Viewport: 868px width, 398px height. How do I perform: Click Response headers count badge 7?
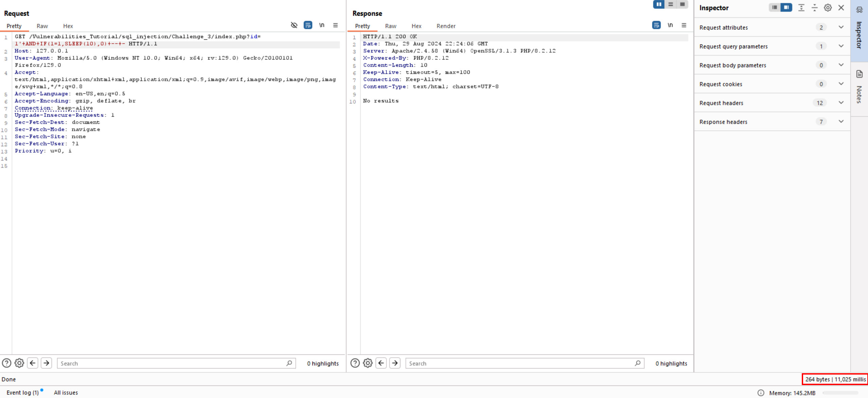coord(821,122)
